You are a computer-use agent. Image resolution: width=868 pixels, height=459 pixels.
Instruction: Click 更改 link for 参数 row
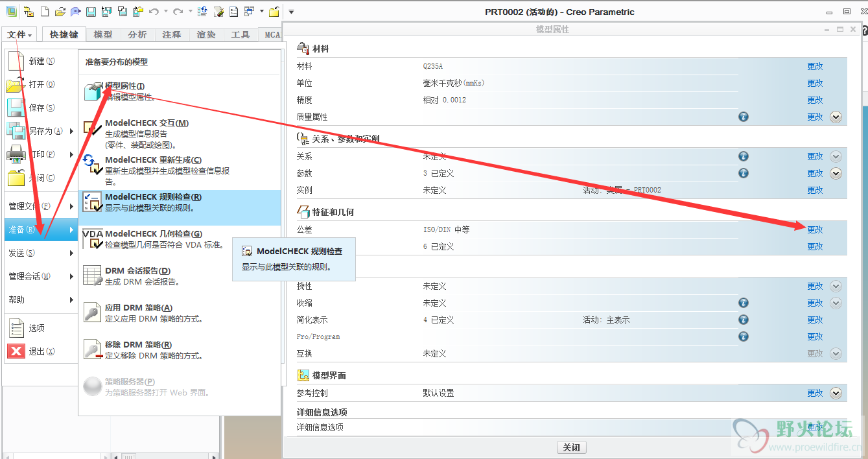click(x=815, y=173)
